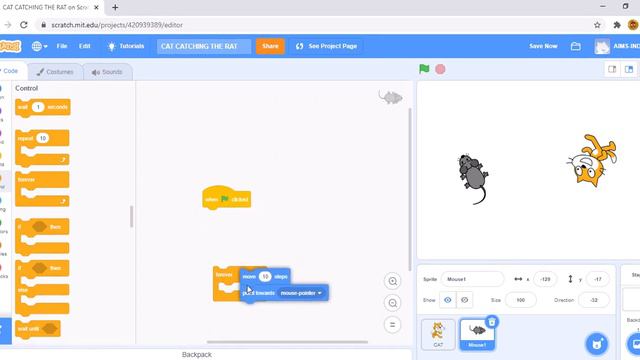Select the if then else block
Viewport: 640px width, 360px height.
[x=42, y=288]
